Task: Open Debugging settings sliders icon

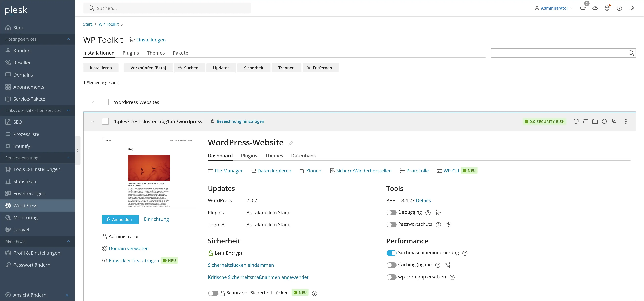Action: (x=438, y=213)
